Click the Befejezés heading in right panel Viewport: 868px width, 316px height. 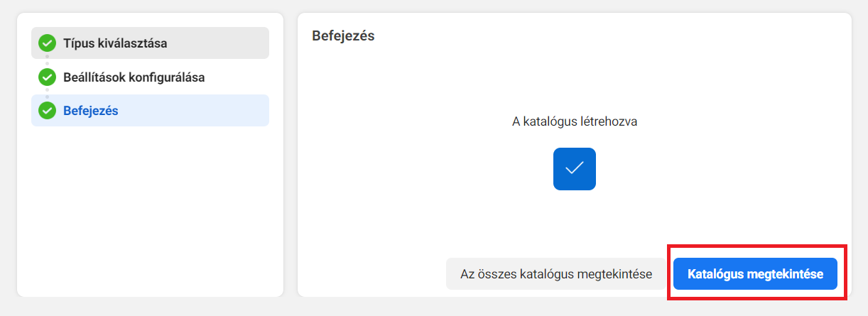click(343, 36)
